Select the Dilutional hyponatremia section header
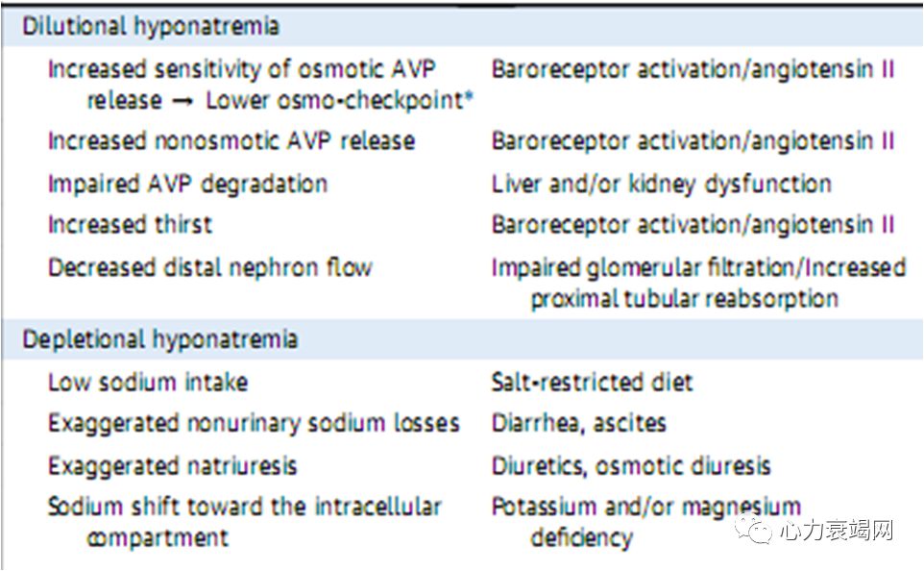Viewport: 924px width, 571px height. pyautogui.click(x=151, y=26)
